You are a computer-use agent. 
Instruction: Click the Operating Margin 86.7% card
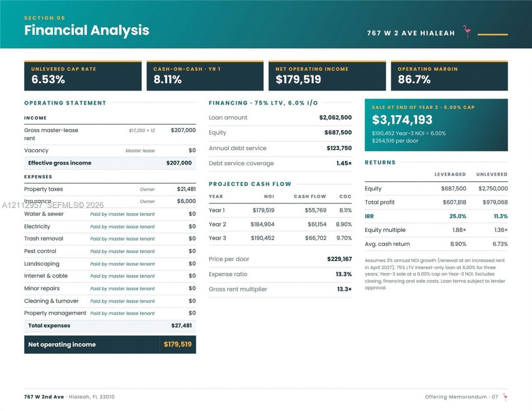coord(449,76)
